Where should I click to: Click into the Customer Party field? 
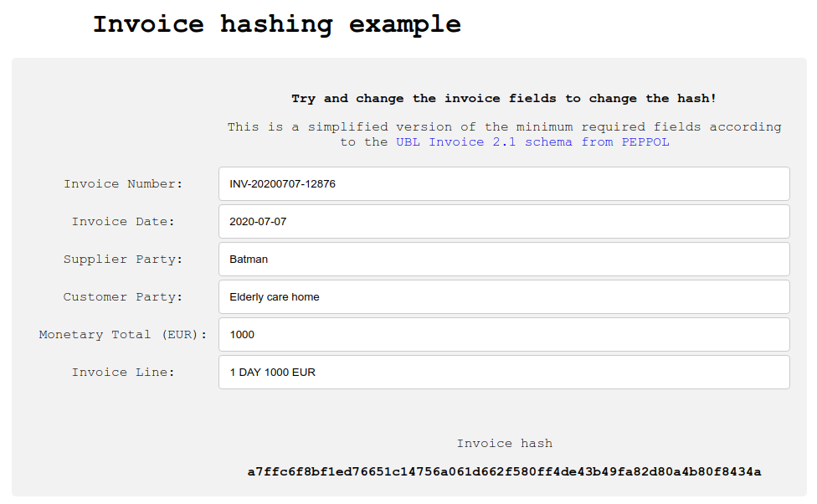point(504,297)
